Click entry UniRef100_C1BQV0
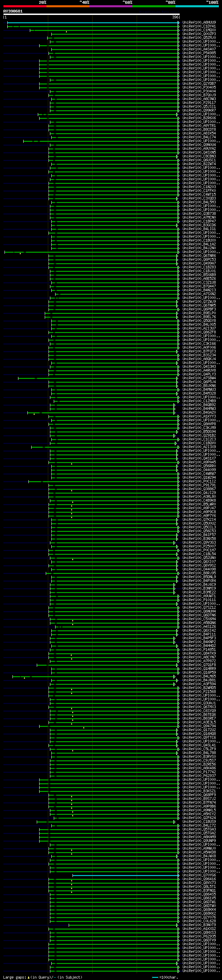222x980 pixels. click(x=199, y=443)
